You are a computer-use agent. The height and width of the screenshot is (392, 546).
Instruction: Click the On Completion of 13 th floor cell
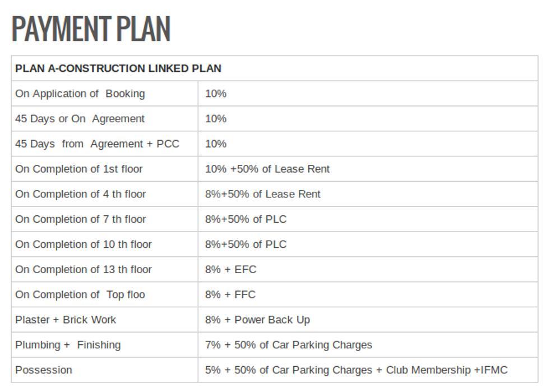(84, 270)
